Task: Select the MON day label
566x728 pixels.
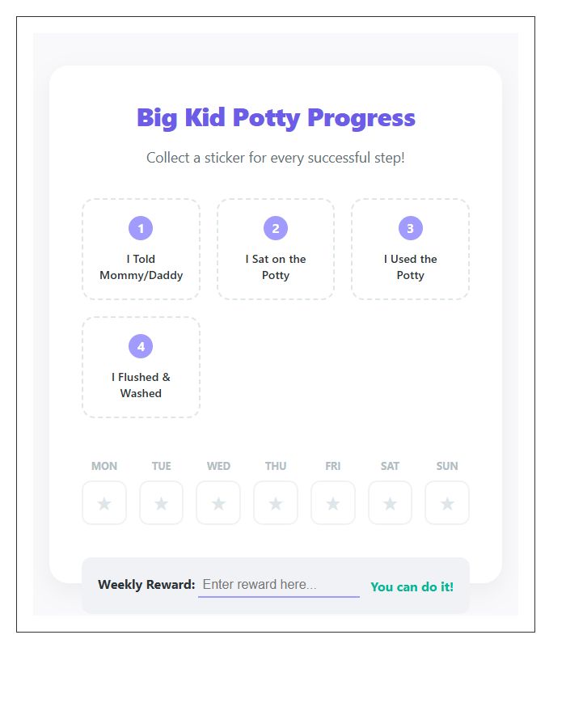Action: [x=103, y=466]
